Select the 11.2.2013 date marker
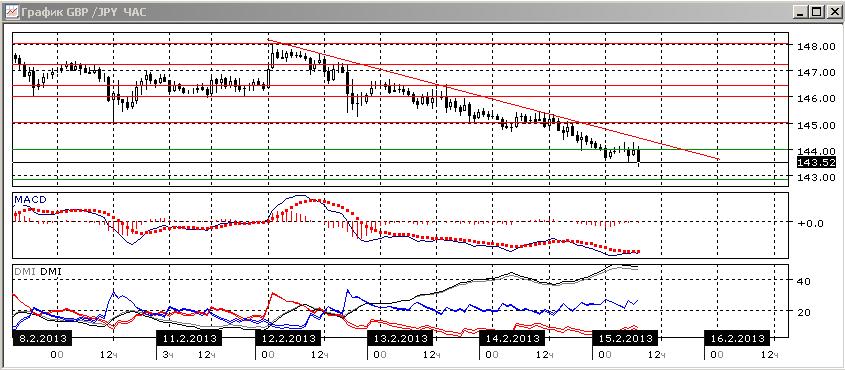 click(190, 339)
